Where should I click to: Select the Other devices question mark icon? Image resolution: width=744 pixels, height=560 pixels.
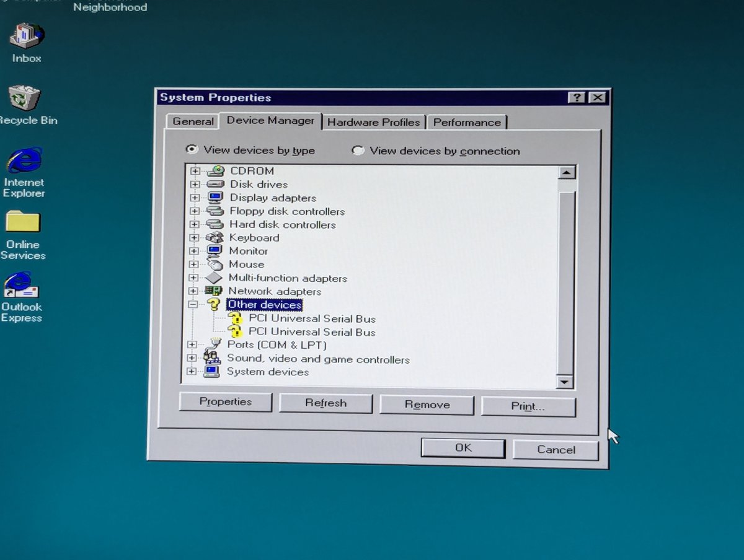click(214, 305)
